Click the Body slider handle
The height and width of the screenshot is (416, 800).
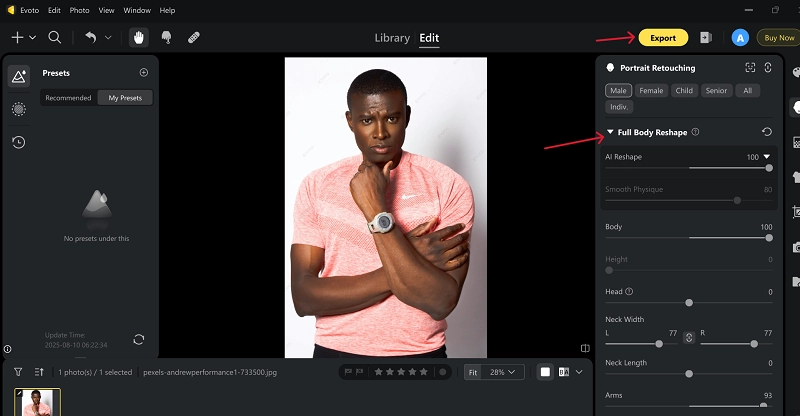click(x=769, y=238)
